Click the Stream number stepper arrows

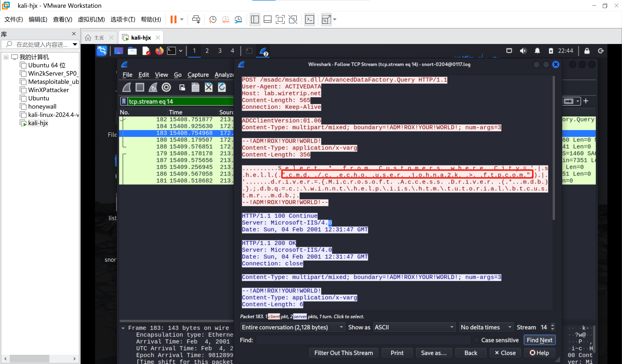tap(553, 327)
